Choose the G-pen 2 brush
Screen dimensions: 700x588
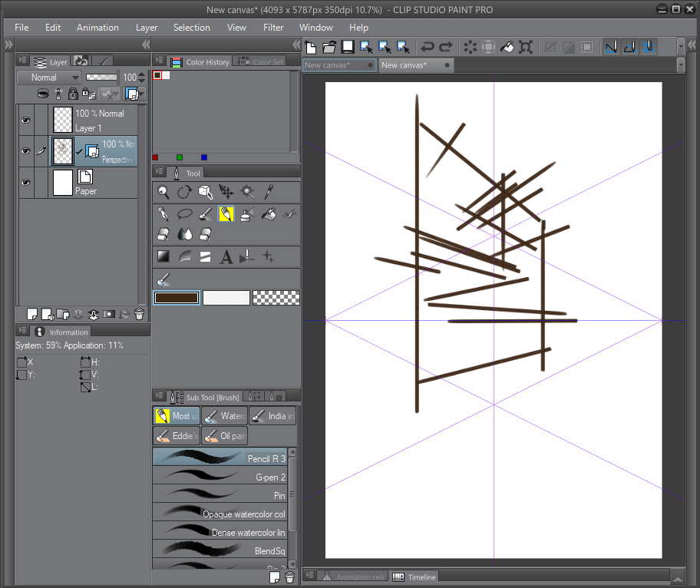pos(220,477)
